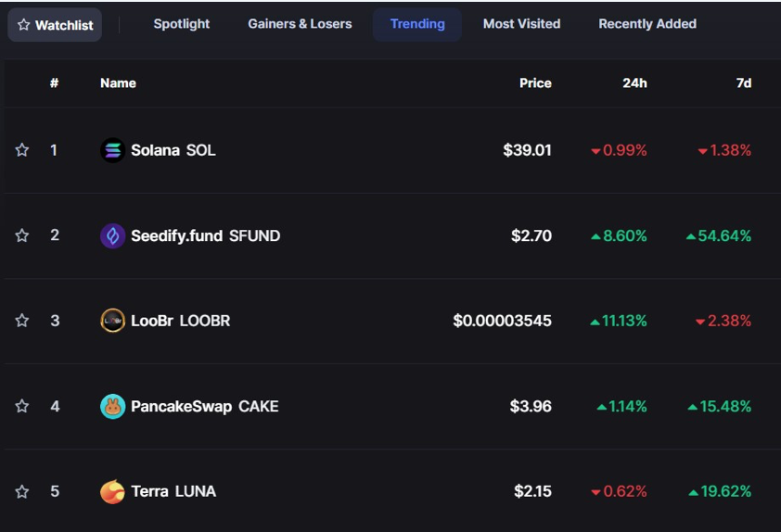
Task: Click the Terra LUNA logo icon
Action: tap(112, 491)
